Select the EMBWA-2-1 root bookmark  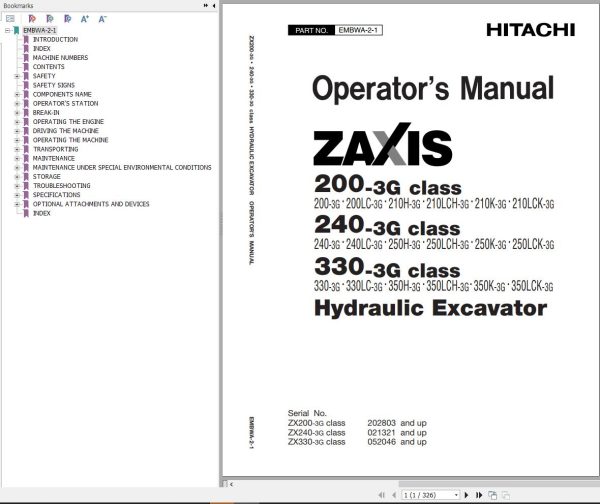pyautogui.click(x=39, y=30)
